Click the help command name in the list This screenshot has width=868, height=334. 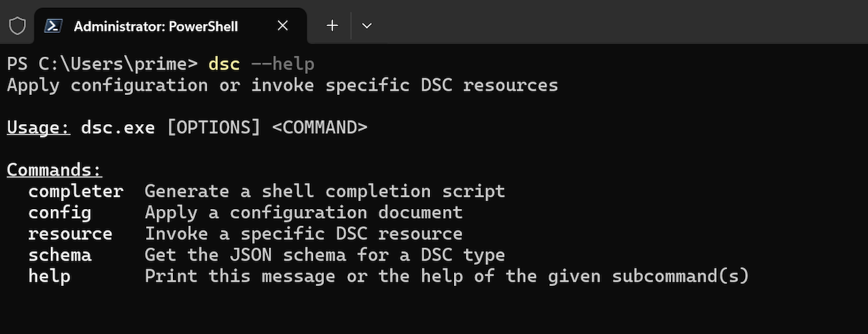point(49,277)
